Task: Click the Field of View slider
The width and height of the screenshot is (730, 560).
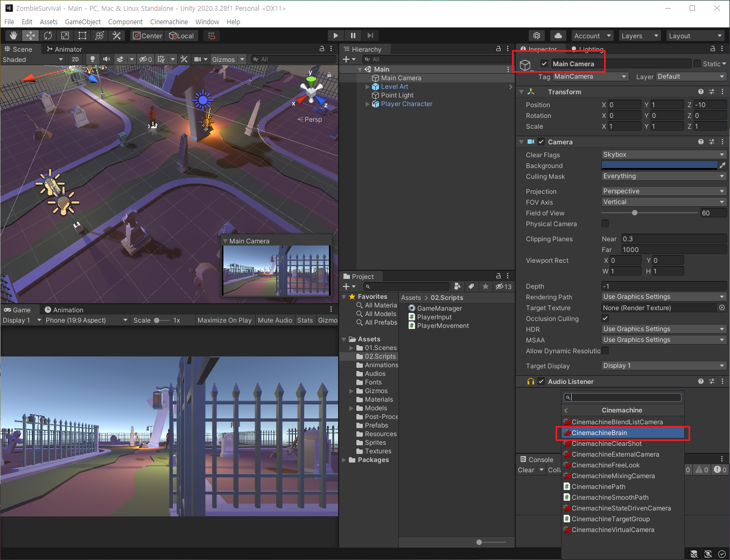Action: click(650, 213)
